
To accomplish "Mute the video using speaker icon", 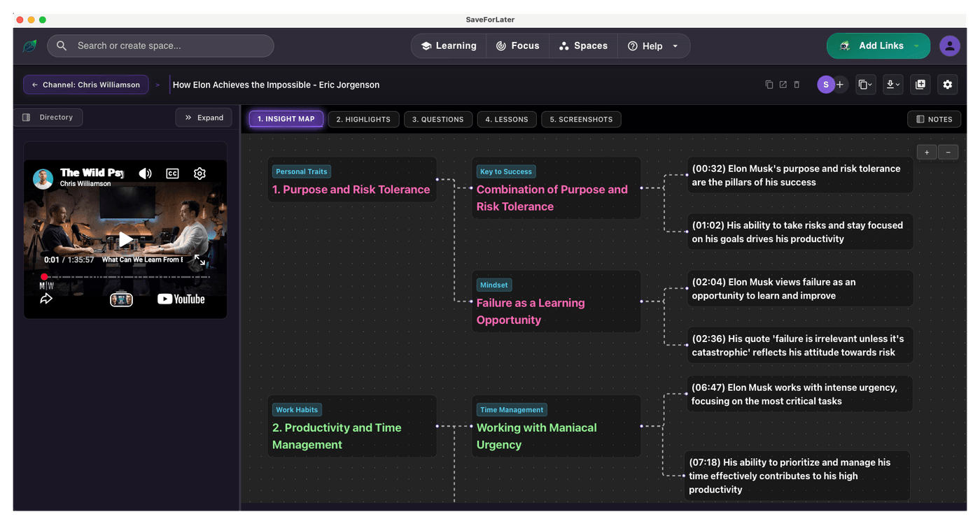I will coord(145,174).
